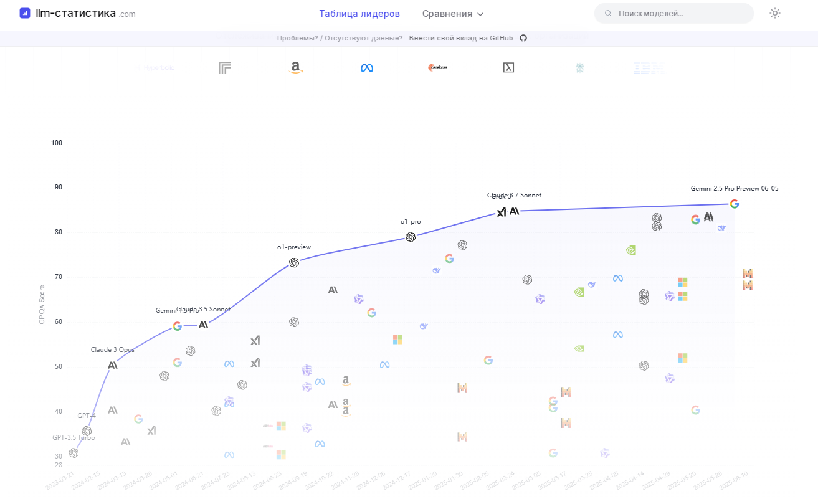Image resolution: width=818 pixels, height=504 pixels.
Task: Click the DeepSeek whale point near score 81
Action: tap(721, 228)
